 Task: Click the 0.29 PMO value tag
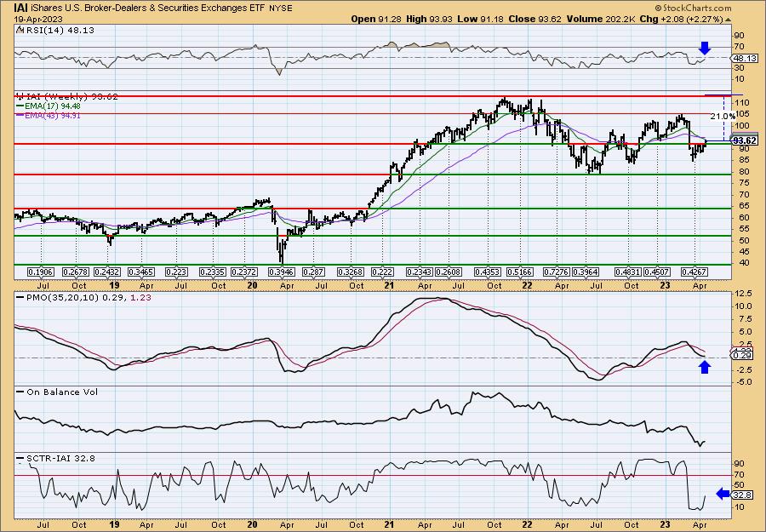pyautogui.click(x=741, y=356)
